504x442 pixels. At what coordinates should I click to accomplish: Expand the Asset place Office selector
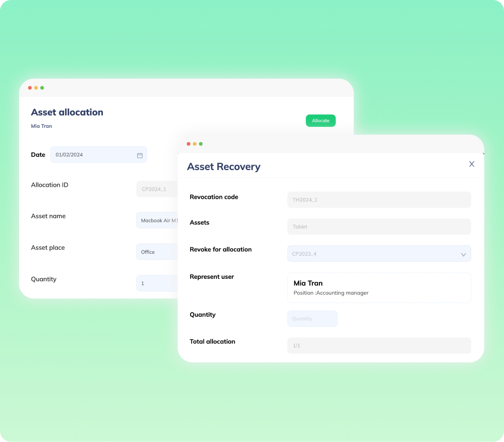pos(157,252)
